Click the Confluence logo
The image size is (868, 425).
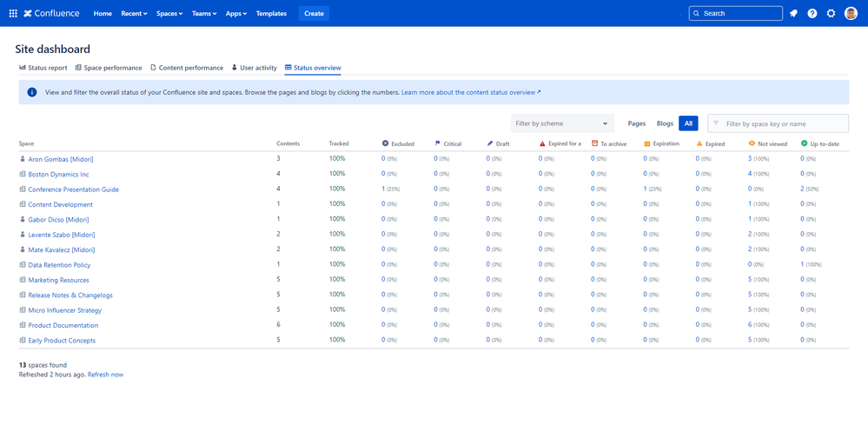[x=51, y=14]
